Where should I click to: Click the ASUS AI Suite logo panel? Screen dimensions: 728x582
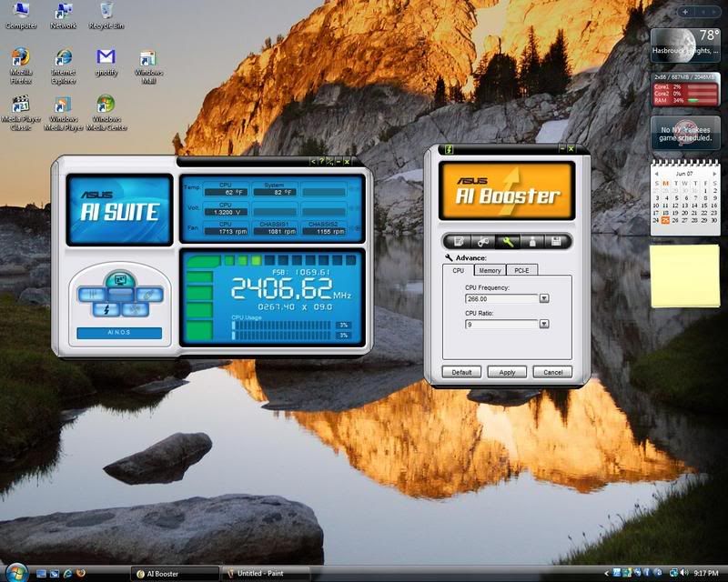120,210
